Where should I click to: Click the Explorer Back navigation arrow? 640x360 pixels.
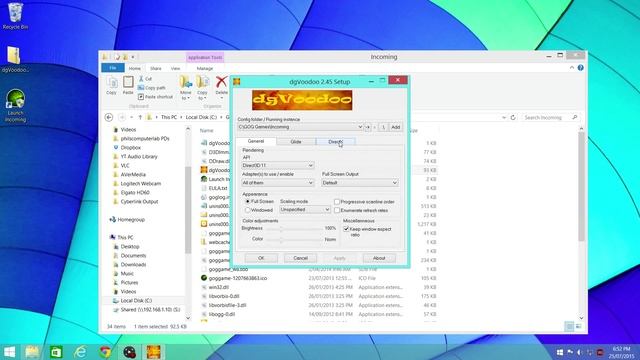click(109, 117)
